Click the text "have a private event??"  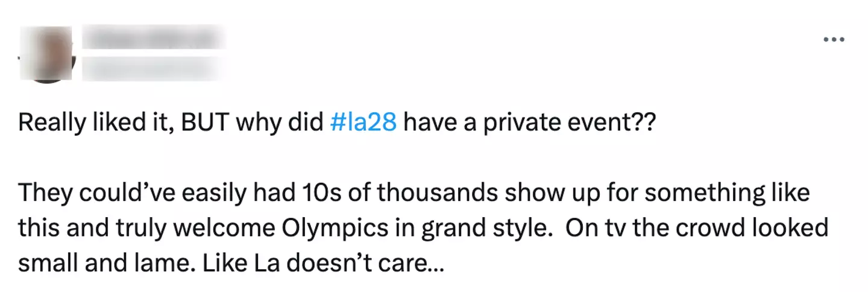point(527,123)
